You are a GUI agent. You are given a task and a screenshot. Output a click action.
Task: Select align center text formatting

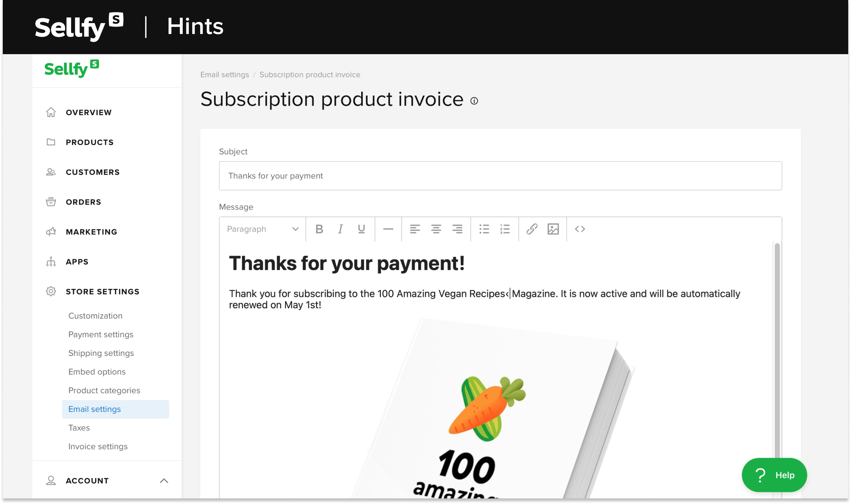point(436,229)
